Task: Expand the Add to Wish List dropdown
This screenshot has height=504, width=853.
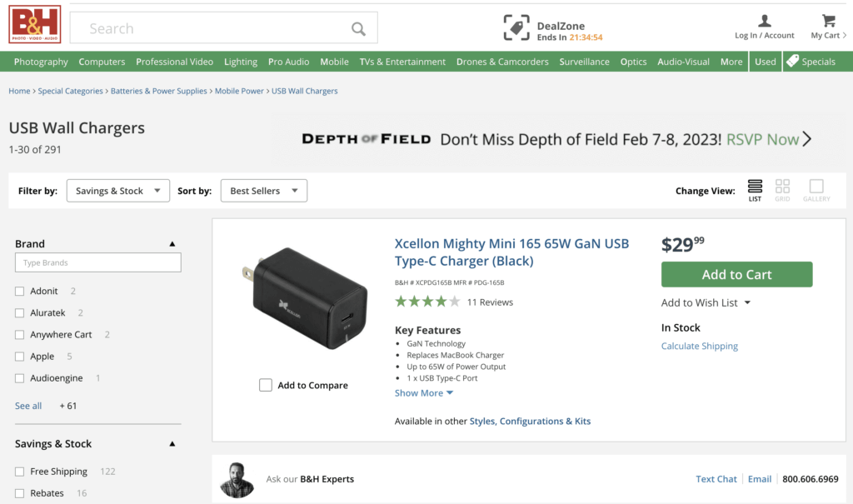Action: point(747,302)
